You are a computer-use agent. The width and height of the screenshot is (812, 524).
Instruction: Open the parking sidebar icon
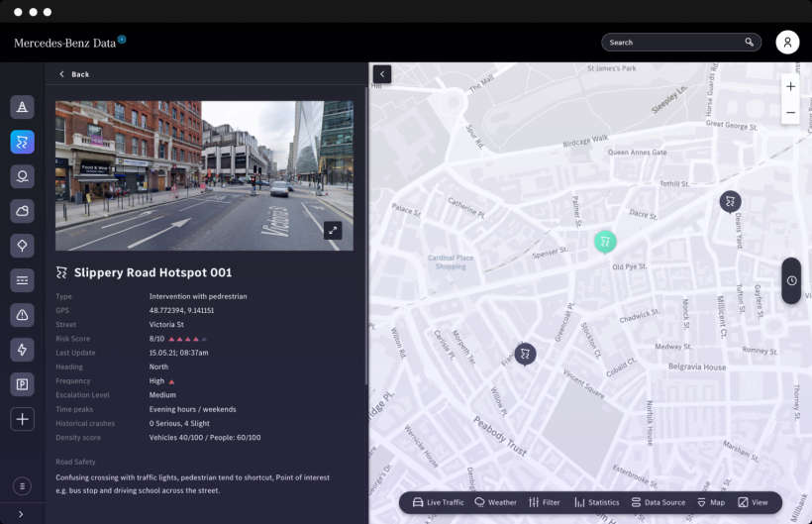[x=22, y=384]
